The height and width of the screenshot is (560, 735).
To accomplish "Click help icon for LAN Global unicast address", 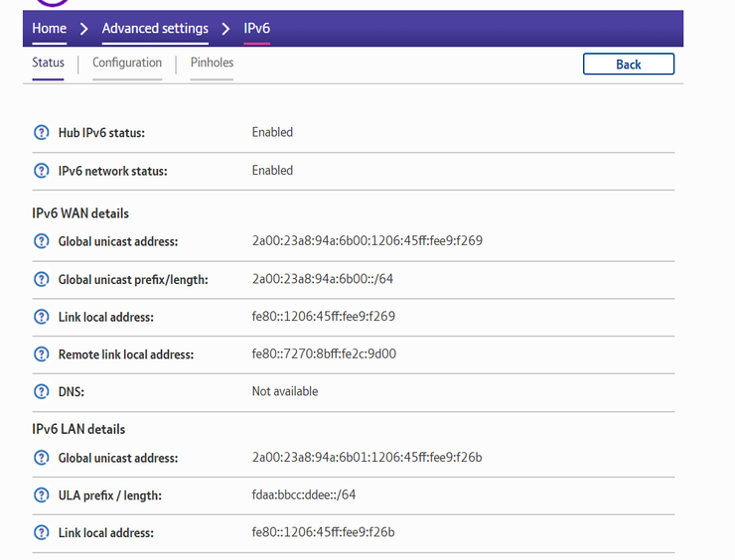I will pos(41,458).
